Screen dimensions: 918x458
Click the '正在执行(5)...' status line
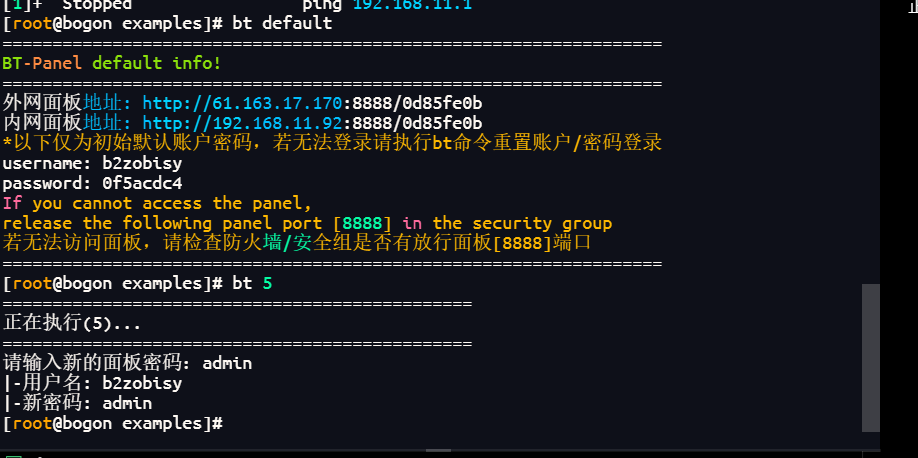72,324
